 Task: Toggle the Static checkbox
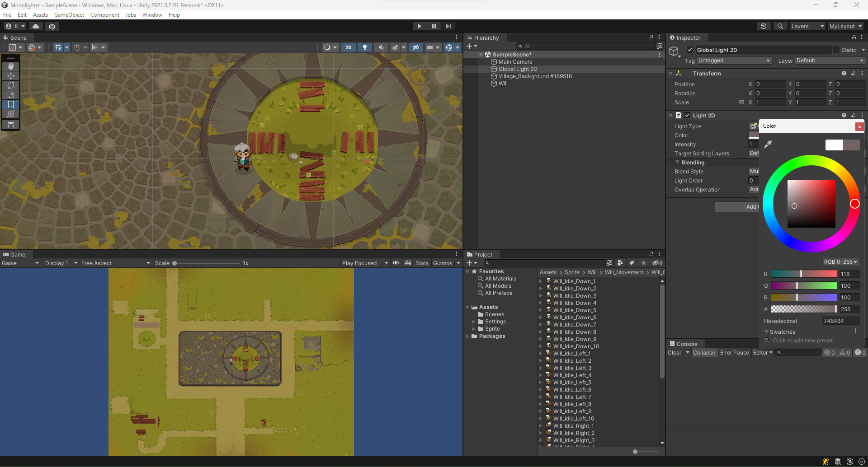coord(836,50)
